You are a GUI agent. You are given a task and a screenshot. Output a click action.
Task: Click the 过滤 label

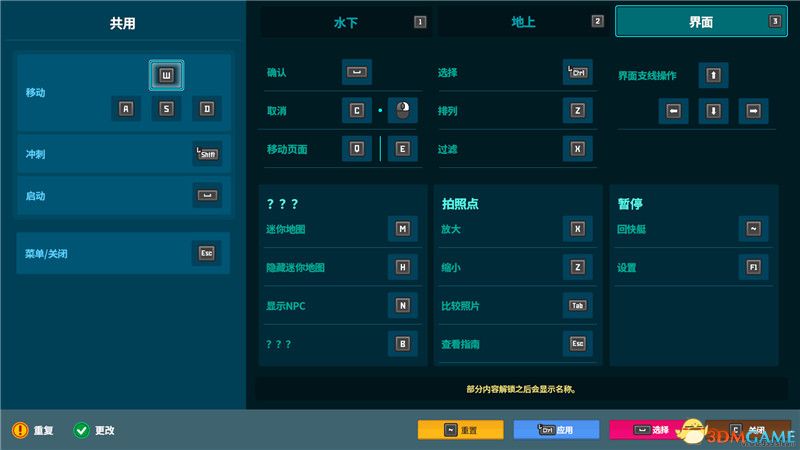point(447,149)
